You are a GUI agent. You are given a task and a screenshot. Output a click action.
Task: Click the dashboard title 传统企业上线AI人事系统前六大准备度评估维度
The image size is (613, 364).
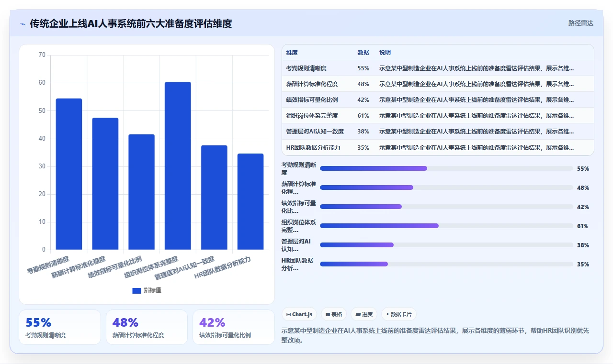click(131, 23)
